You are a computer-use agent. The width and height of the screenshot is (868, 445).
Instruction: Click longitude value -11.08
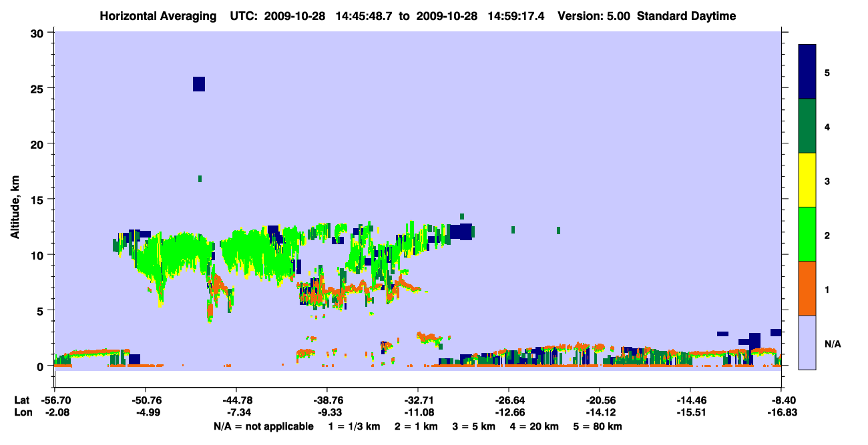point(417,412)
